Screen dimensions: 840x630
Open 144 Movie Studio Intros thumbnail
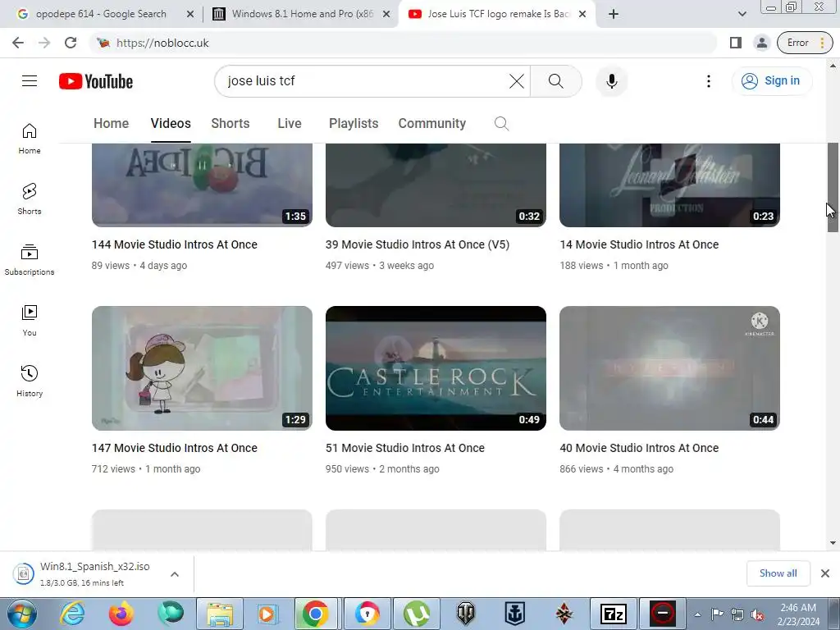coord(202,185)
